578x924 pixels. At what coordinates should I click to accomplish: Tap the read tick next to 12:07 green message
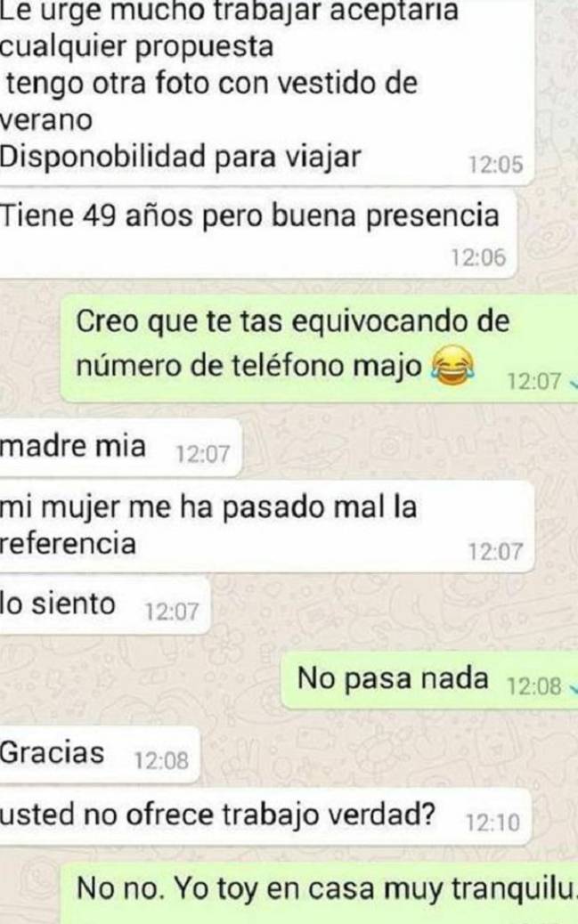pyautogui.click(x=574, y=383)
